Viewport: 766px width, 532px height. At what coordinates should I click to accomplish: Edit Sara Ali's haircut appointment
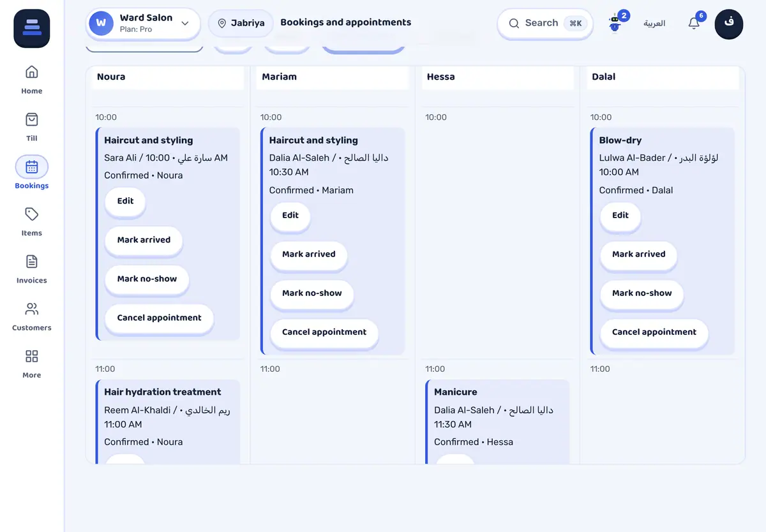click(125, 202)
